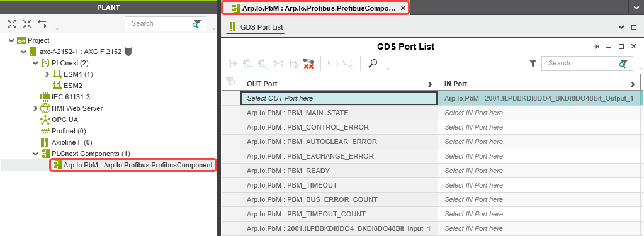
Task: Click the Profinet icon in tree
Action: (45, 131)
